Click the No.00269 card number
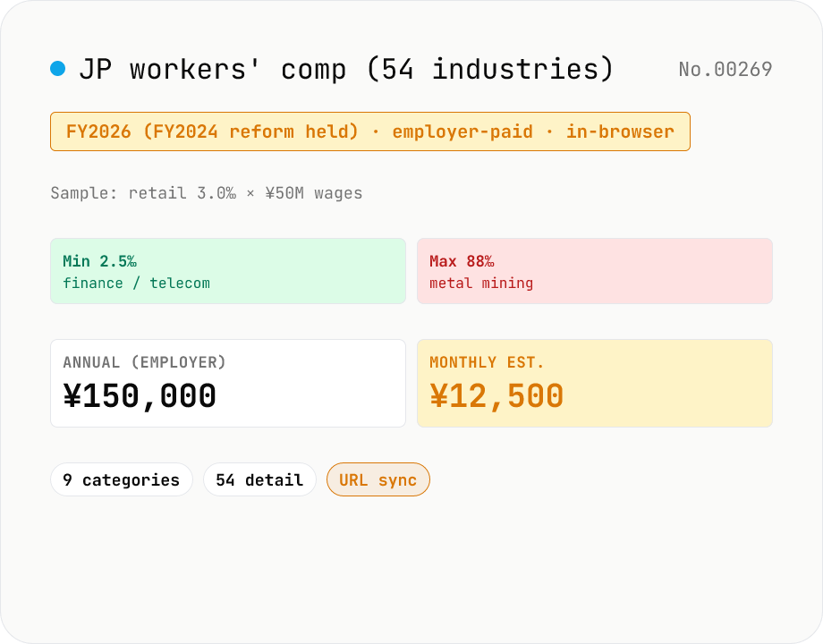This screenshot has width=823, height=644. point(725,69)
